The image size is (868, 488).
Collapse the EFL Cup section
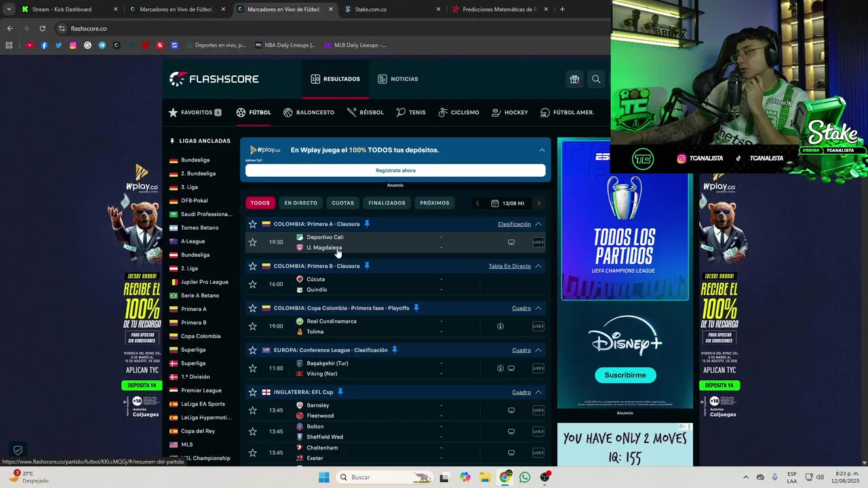538,392
